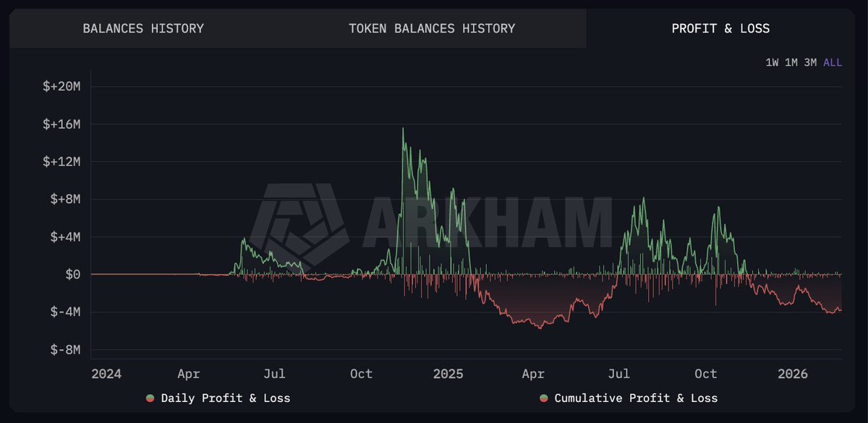Click the Cumulative Profit & Loss legend dot
This screenshot has height=423, width=868.
544,398
